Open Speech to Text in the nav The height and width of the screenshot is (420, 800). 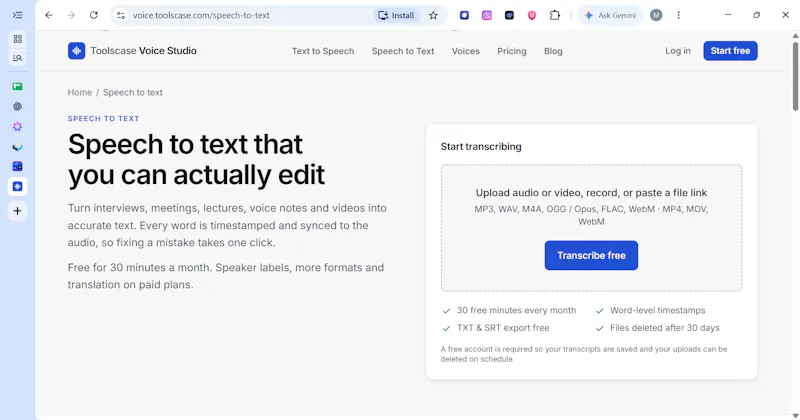tap(403, 51)
